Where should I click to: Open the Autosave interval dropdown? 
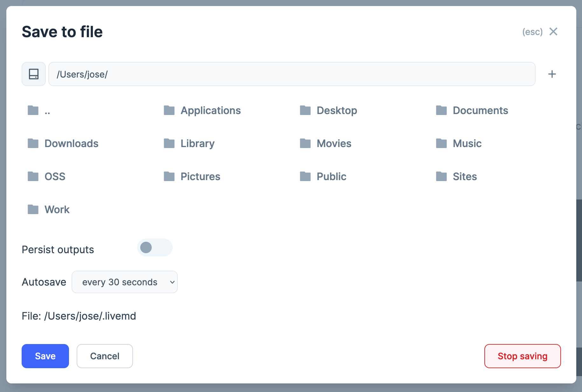(124, 282)
